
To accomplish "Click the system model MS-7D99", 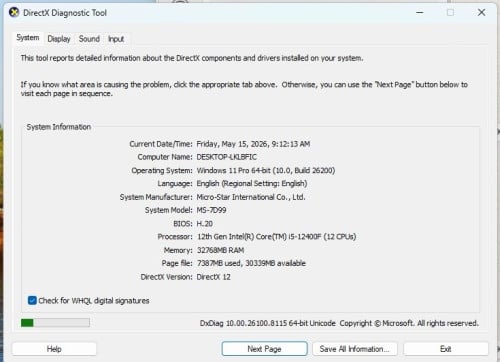I will coord(211,210).
